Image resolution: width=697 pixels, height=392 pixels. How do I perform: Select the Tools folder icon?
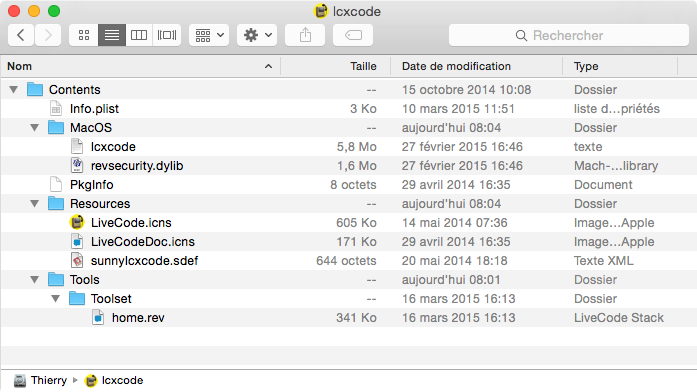click(56, 280)
